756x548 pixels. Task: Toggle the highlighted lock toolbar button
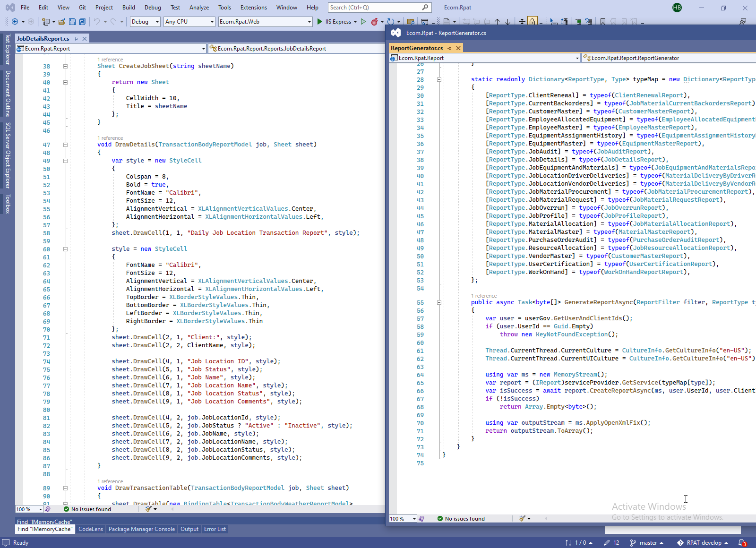tap(533, 22)
